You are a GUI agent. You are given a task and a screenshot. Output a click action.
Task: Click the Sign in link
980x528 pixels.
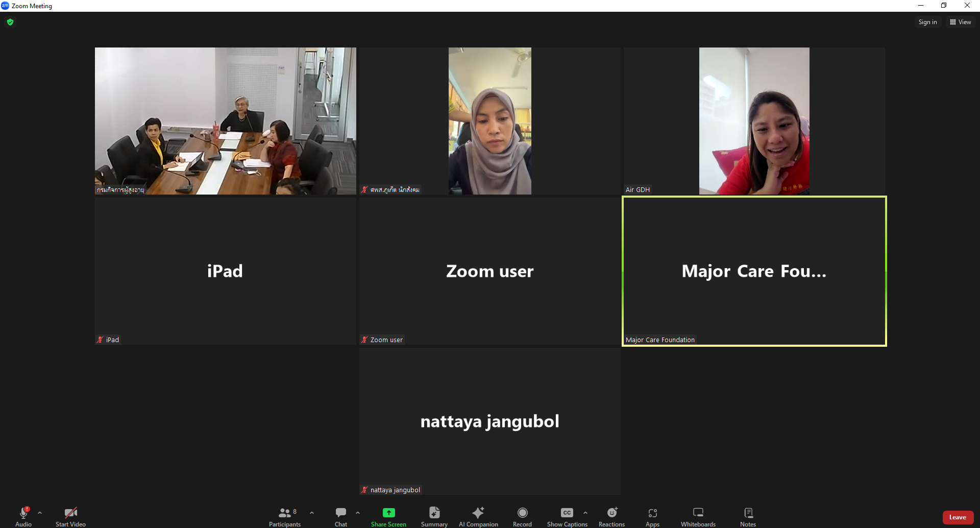(927, 22)
